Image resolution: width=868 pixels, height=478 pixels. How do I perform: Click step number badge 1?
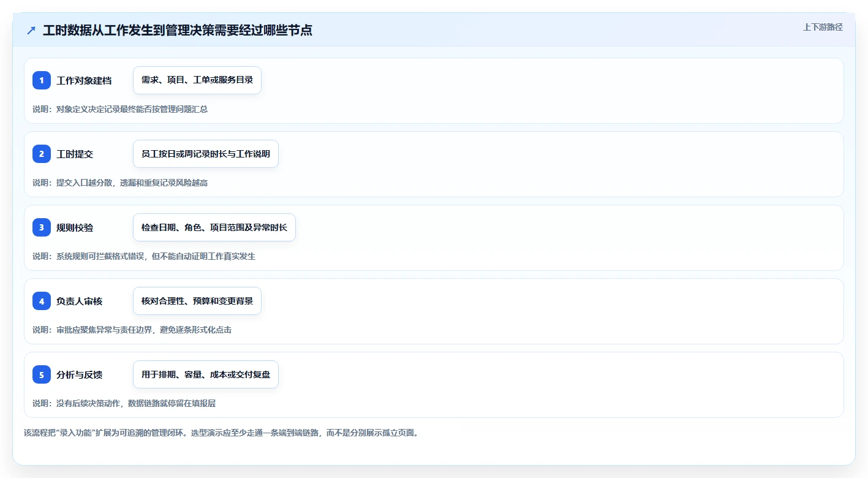(x=42, y=80)
